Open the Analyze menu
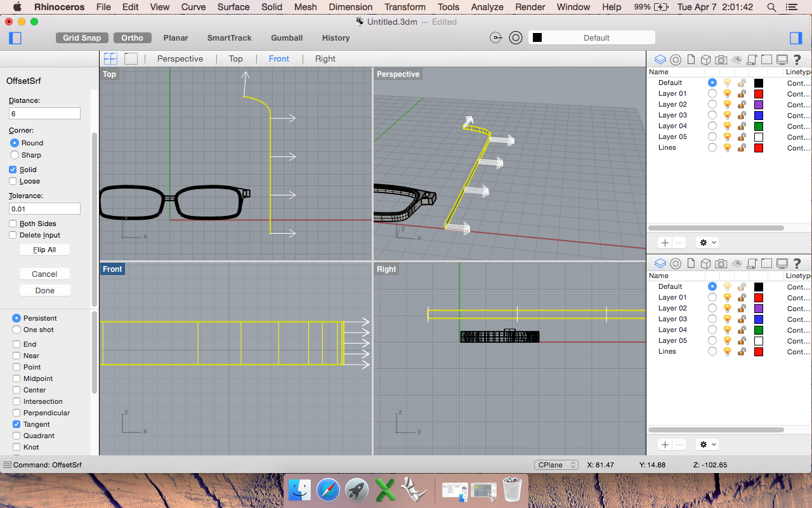The width and height of the screenshot is (812, 508). click(x=487, y=7)
